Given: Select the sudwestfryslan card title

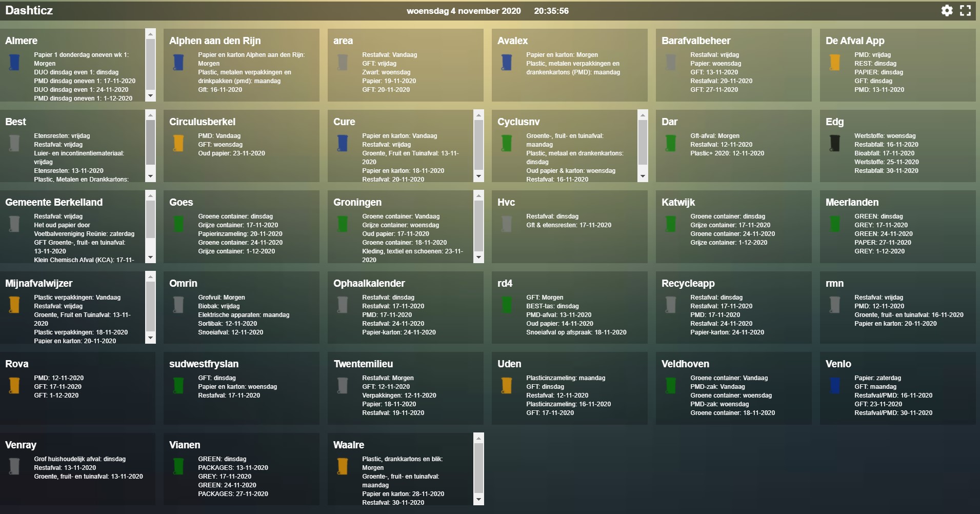Looking at the screenshot, I should pos(204,364).
